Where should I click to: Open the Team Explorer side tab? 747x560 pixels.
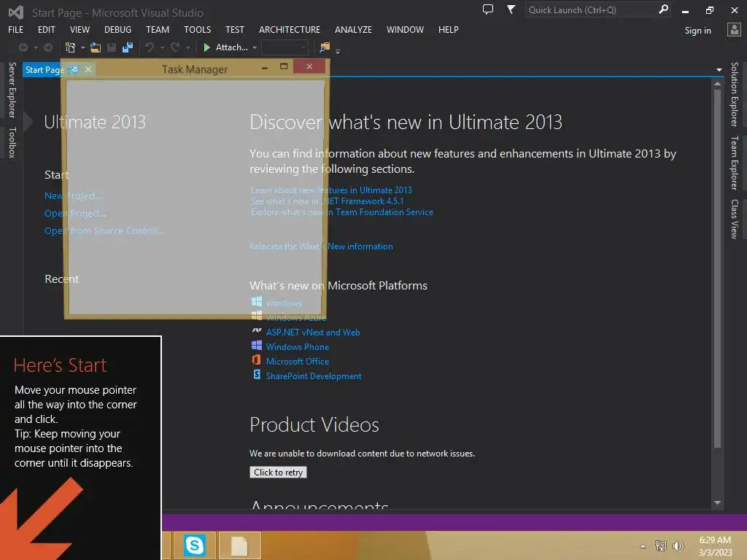pyautogui.click(x=735, y=163)
